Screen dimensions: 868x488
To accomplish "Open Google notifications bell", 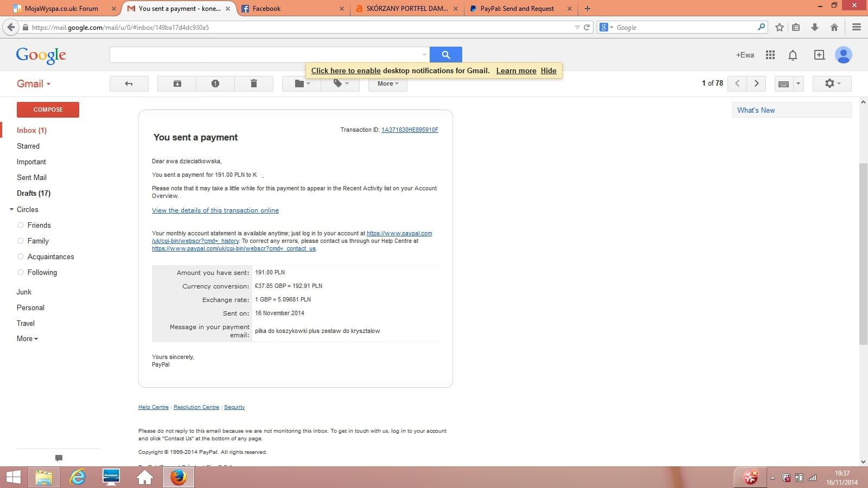I will click(793, 55).
